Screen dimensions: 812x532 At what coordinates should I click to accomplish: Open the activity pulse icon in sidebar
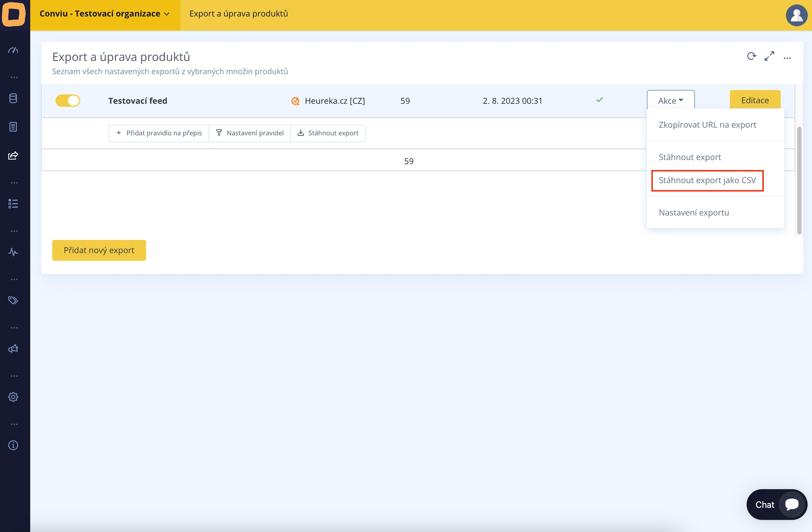[13, 252]
